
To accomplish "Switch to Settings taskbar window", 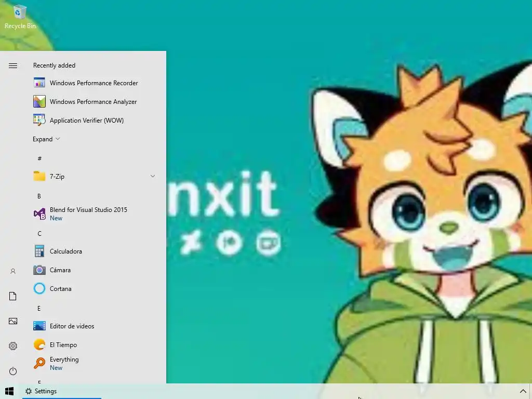I will click(62, 391).
